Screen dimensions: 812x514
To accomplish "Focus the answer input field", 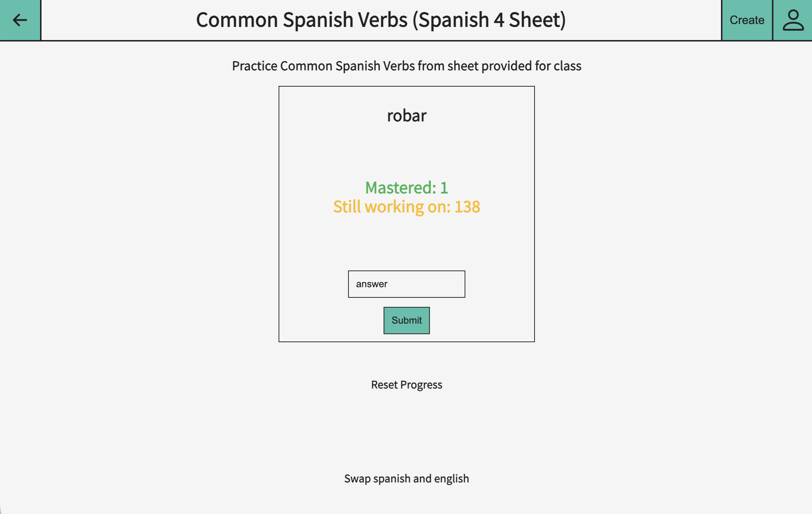I will pos(406,284).
